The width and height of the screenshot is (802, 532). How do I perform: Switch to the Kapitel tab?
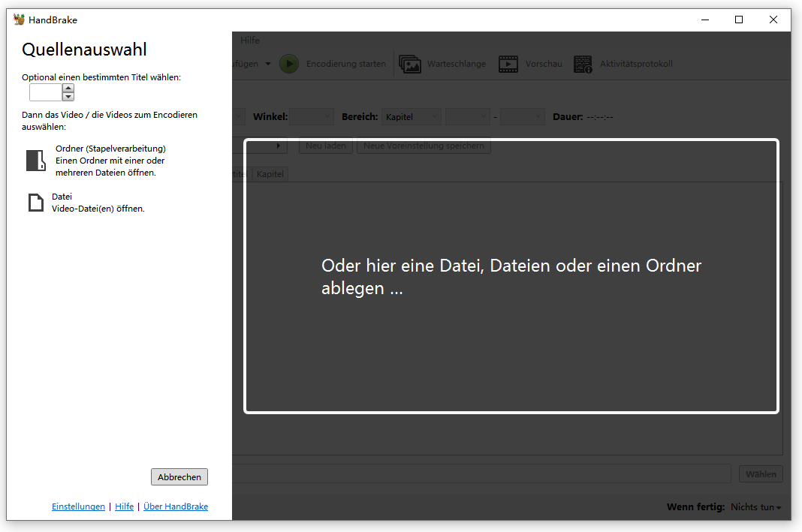click(x=270, y=174)
